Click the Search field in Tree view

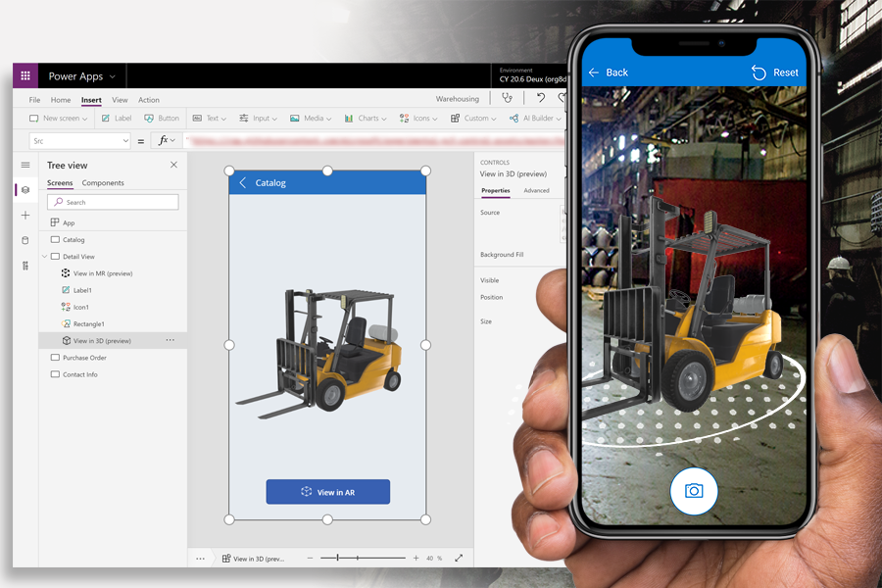coord(112,201)
